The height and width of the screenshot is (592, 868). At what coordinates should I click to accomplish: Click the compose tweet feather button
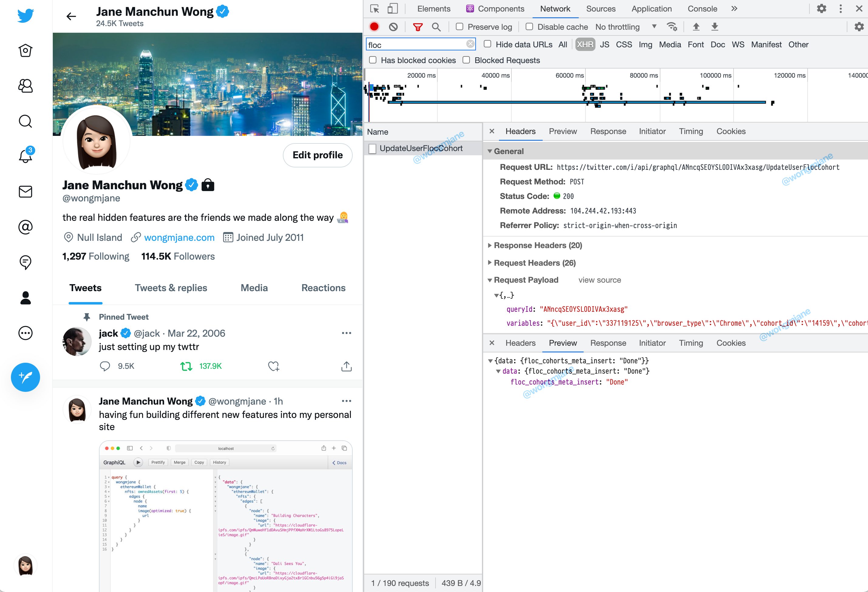25,377
